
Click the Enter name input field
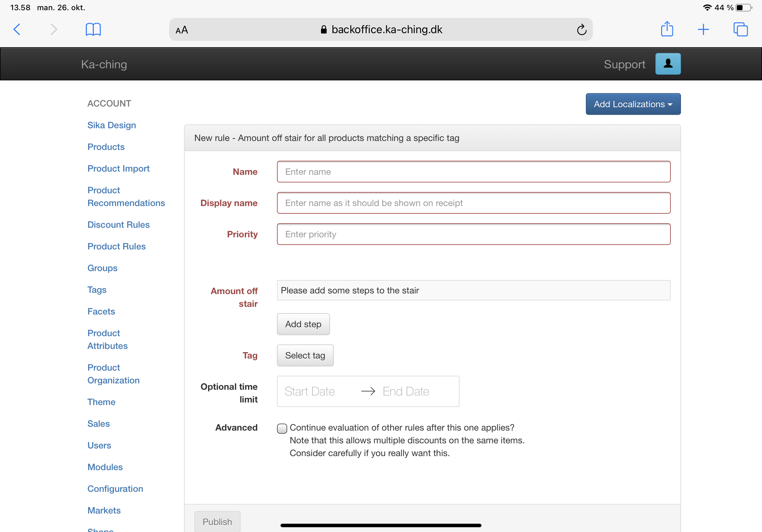[473, 172]
